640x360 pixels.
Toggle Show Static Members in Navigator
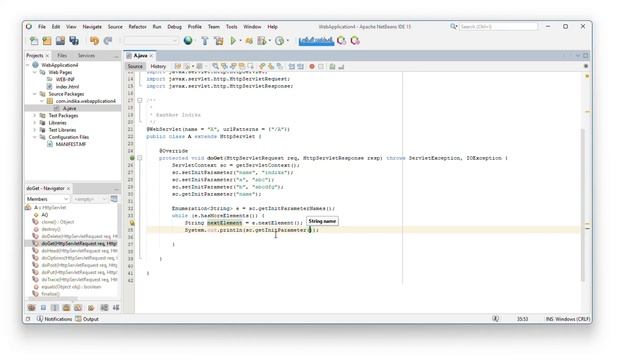click(x=55, y=307)
